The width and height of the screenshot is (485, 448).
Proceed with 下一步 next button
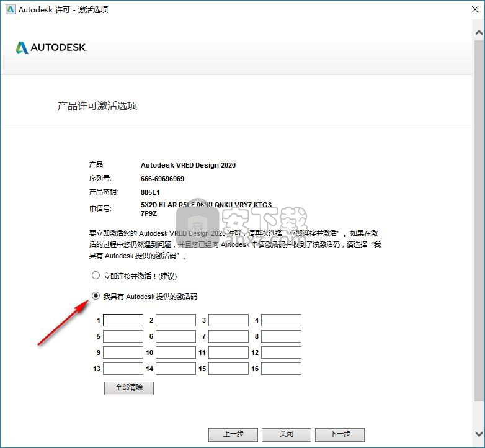point(340,434)
